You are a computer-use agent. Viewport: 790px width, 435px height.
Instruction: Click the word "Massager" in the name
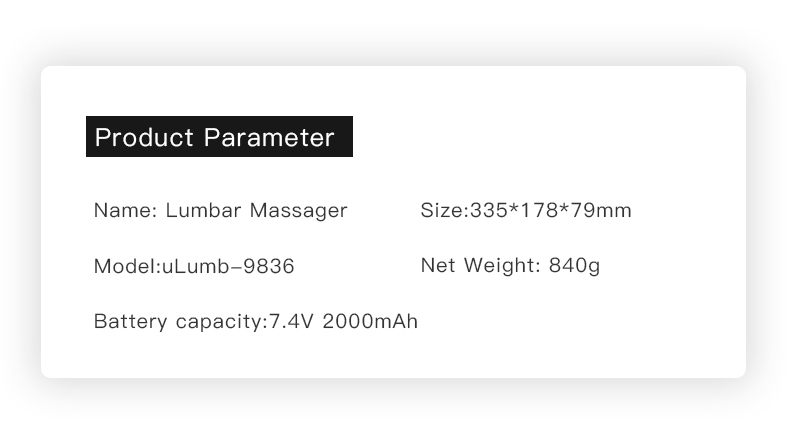(299, 211)
